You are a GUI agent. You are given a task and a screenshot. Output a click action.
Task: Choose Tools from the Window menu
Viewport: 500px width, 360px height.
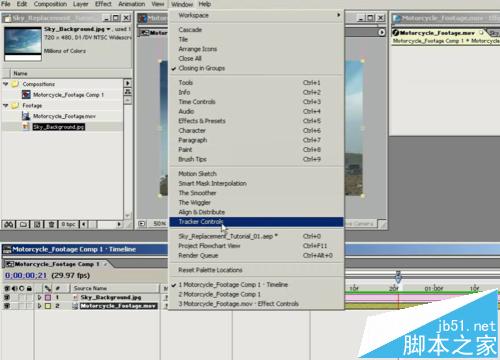(257, 83)
